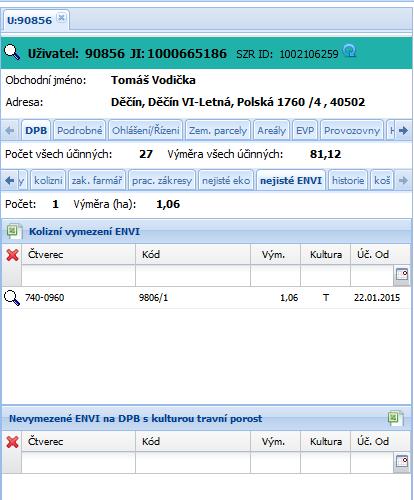Viewport: 414px width, 500px height.
Task: Export Nevymezené ENVI table to Excel
Action: click(395, 418)
